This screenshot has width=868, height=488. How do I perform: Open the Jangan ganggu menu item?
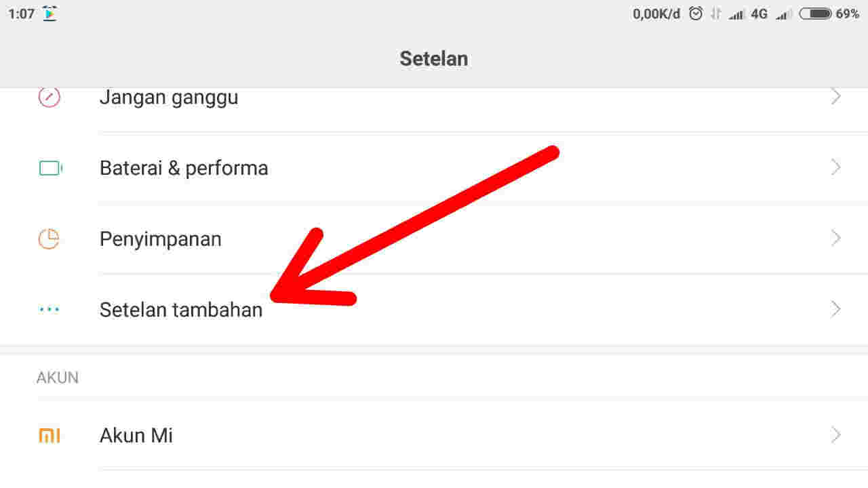[169, 98]
